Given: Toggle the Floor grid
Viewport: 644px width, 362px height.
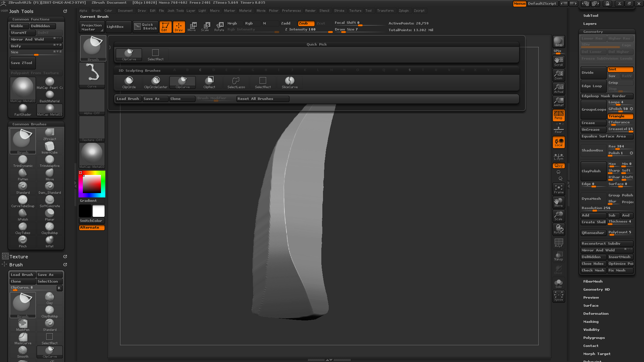Looking at the screenshot, I should pos(558,130).
